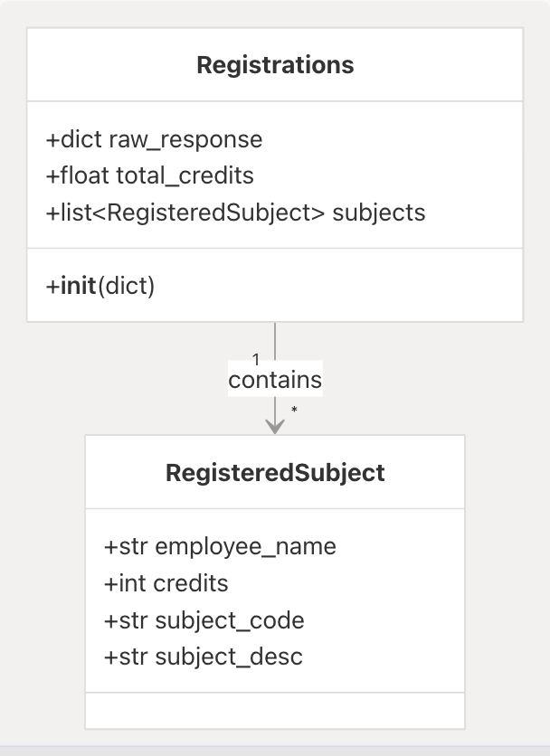Click the contains relationship label
This screenshot has height=756, width=550.
click(275, 381)
